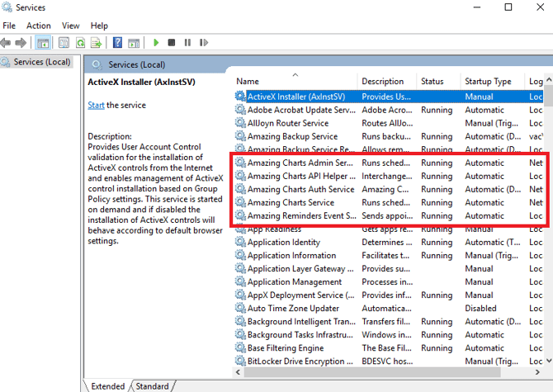Screen dimensions: 553x392
Task: Click the Start link to start the service
Action: [96, 105]
